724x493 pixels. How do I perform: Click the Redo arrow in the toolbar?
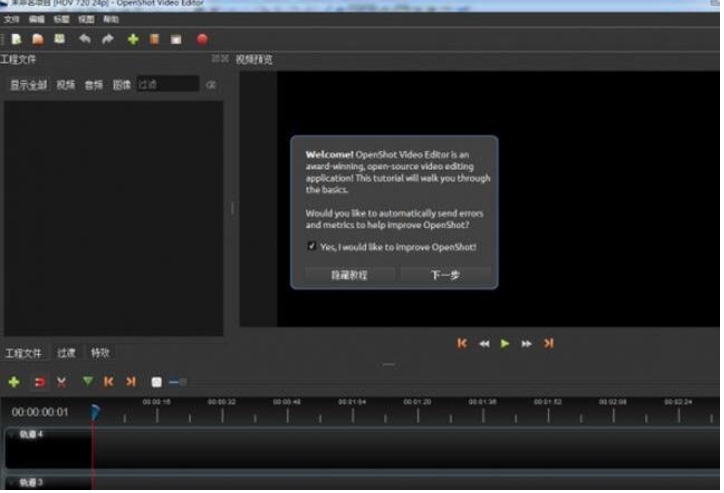tap(107, 39)
